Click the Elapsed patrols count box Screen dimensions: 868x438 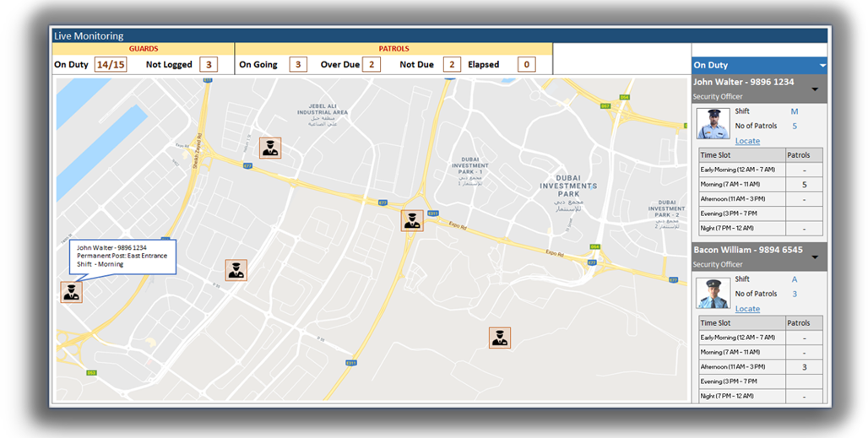[526, 64]
